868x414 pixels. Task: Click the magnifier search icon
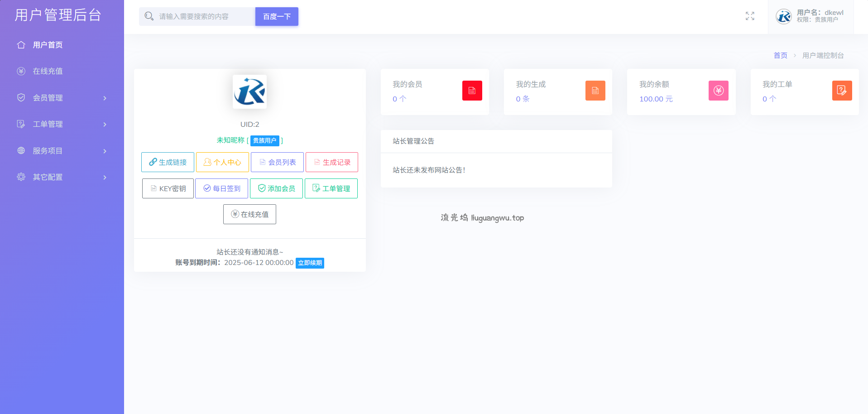pos(149,16)
